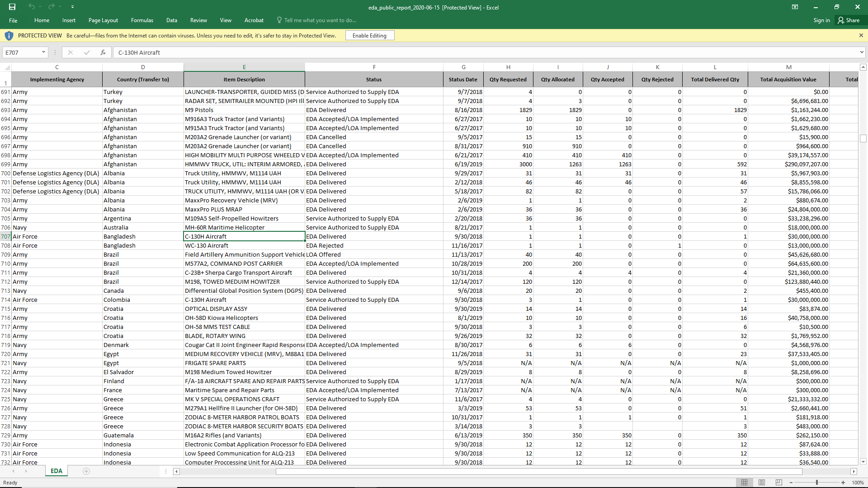Click Total Acquisition Value header cell

[788, 80]
